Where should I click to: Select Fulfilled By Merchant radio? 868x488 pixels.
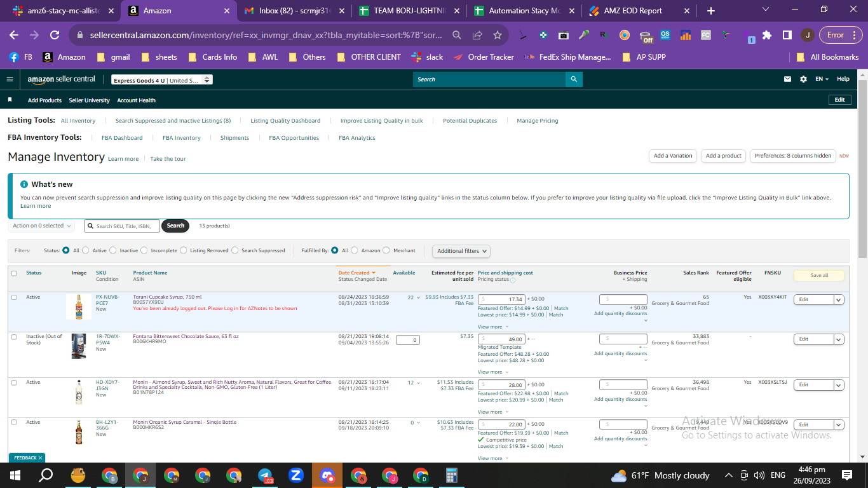386,250
